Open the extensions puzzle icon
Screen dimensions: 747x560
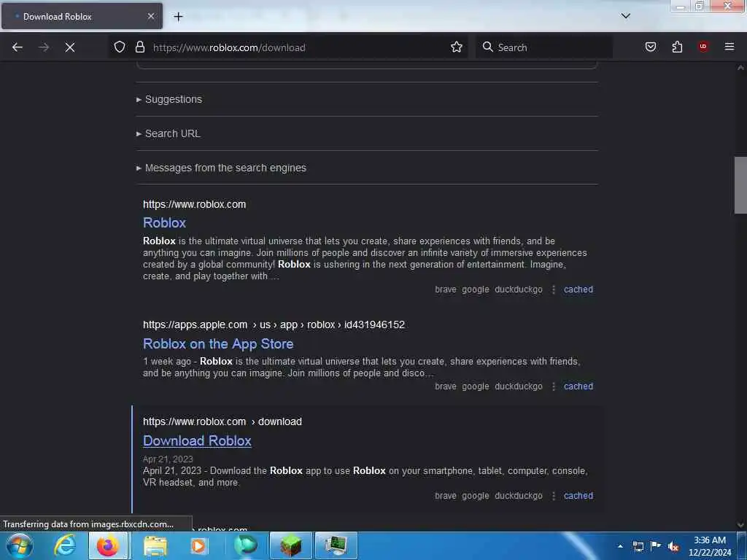point(677,47)
